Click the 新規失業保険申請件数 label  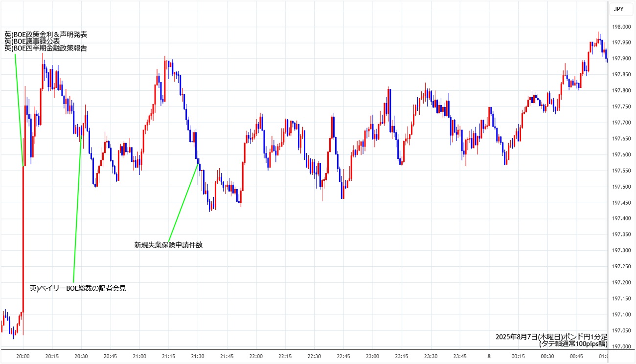point(169,245)
